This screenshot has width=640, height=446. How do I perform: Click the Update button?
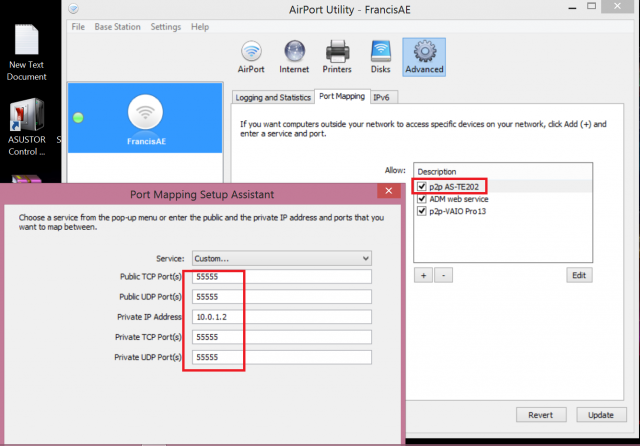click(601, 415)
